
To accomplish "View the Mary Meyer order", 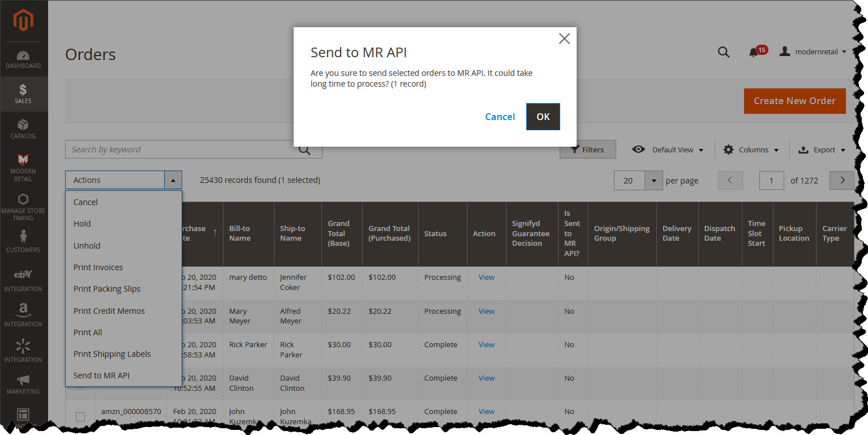I will [x=487, y=311].
